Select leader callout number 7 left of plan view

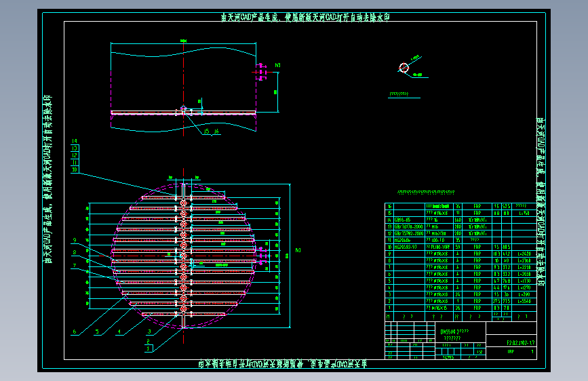click(75, 266)
